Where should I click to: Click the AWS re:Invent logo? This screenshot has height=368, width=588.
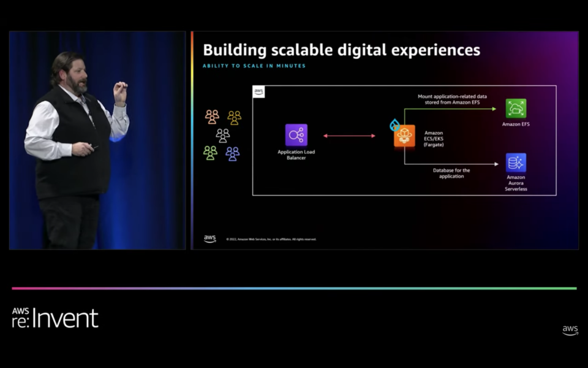click(55, 318)
